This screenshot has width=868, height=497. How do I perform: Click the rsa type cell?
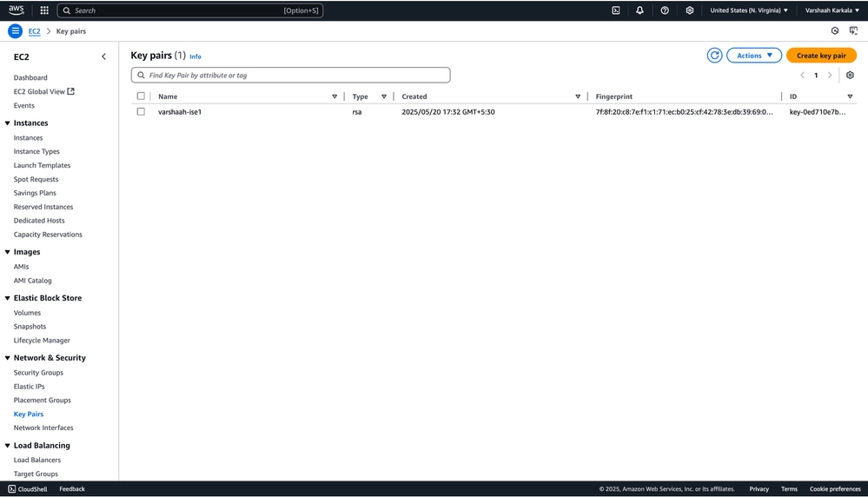tap(357, 112)
